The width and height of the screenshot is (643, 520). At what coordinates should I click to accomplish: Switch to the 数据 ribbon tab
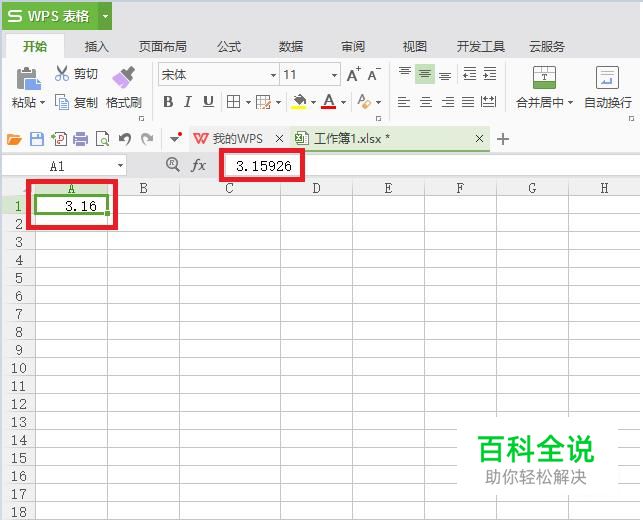(x=291, y=46)
